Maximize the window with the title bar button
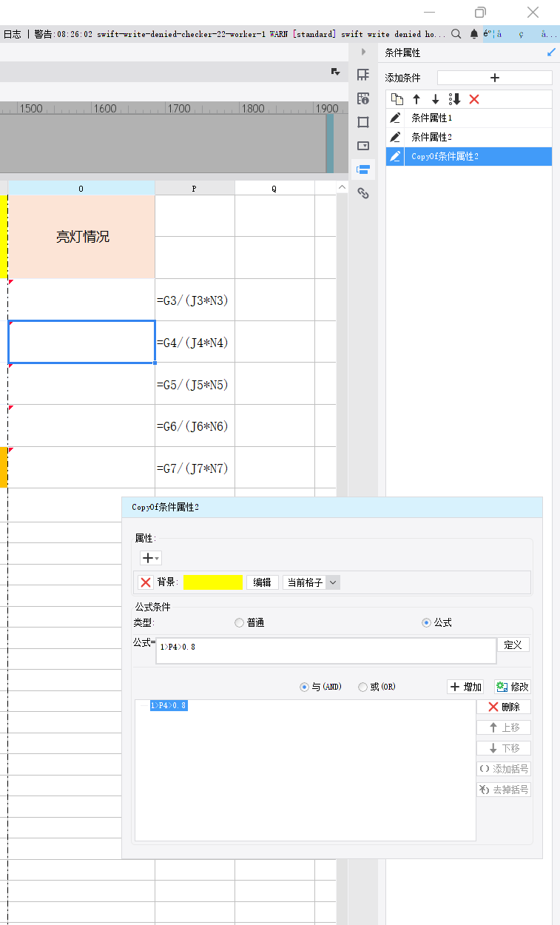 coord(480,12)
